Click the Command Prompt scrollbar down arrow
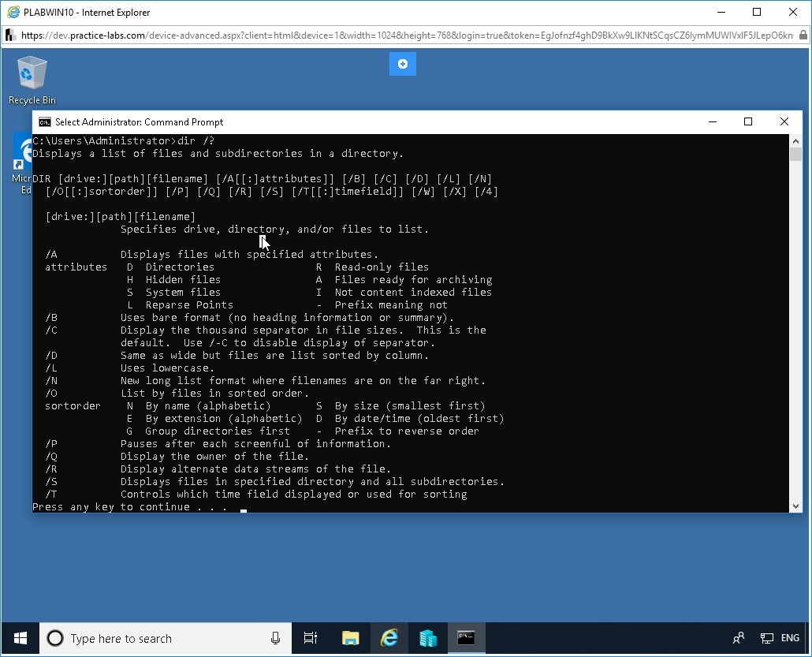This screenshot has height=657, width=812. [796, 506]
